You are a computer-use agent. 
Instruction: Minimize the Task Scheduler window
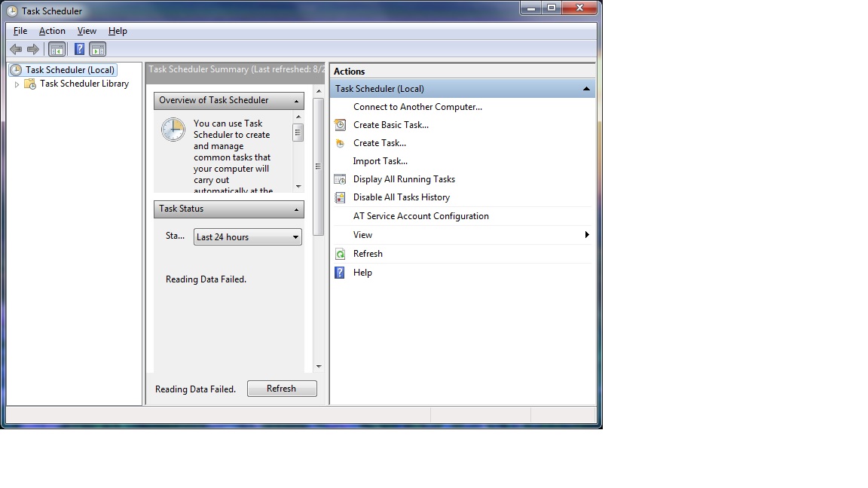531,8
